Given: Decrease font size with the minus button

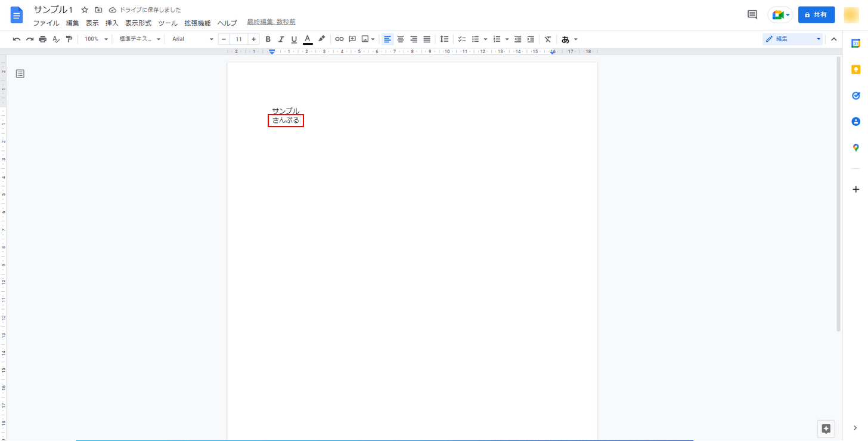Looking at the screenshot, I should coord(224,39).
